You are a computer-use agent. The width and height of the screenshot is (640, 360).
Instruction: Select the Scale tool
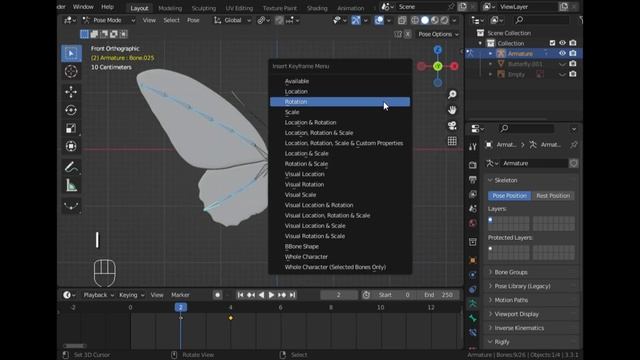[71, 128]
